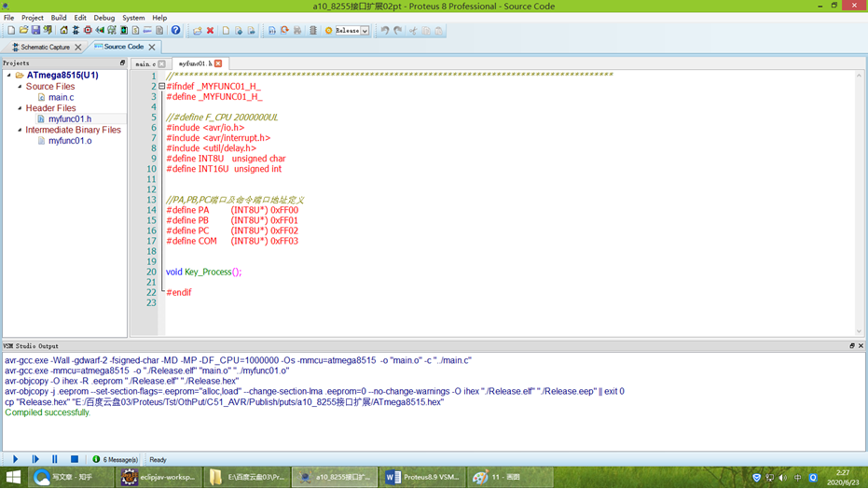This screenshot has width=868, height=489.
Task: Collapse the Header Files folder
Action: click(20, 108)
